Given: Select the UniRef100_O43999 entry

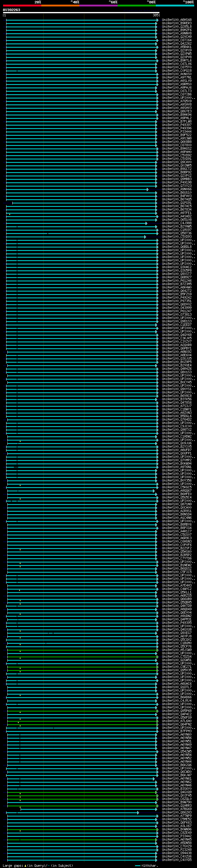Looking at the screenshot, I should click(176, 308).
